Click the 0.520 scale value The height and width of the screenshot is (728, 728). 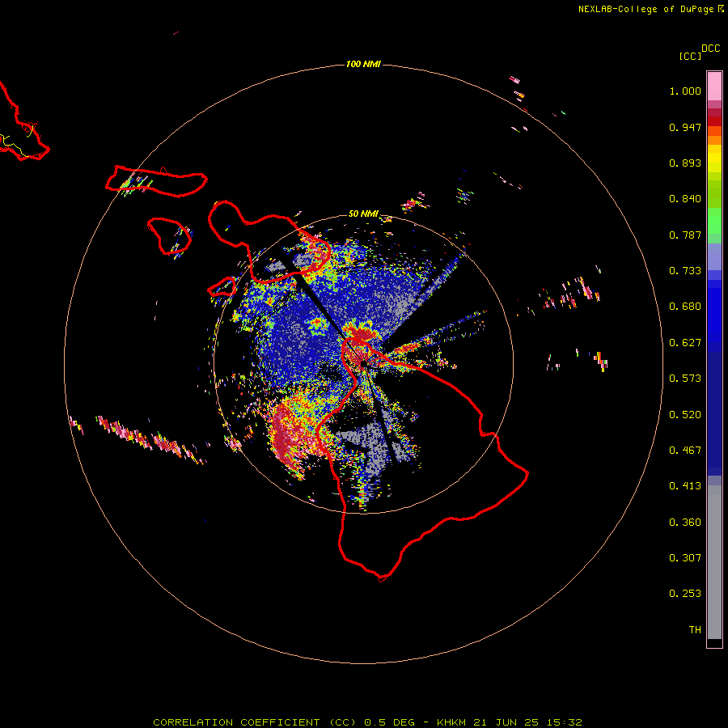(x=685, y=415)
